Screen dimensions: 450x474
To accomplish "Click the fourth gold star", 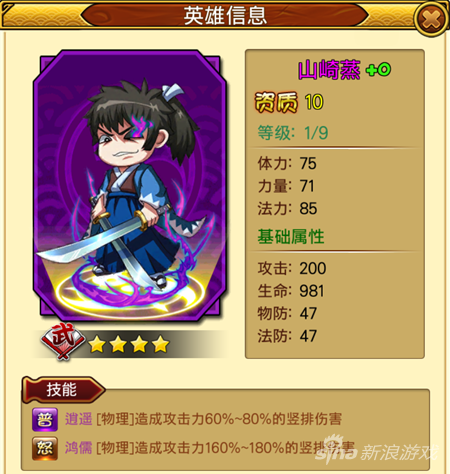I will (161, 344).
